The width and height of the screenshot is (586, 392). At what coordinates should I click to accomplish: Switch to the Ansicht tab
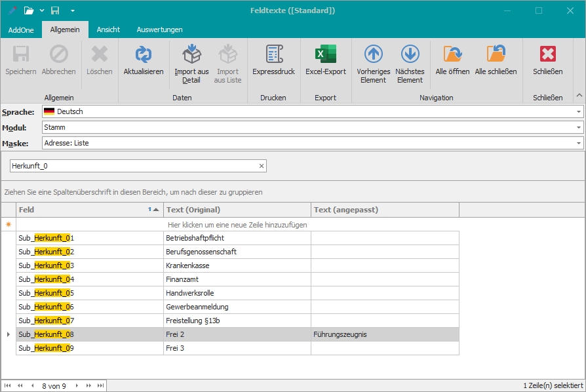(108, 29)
